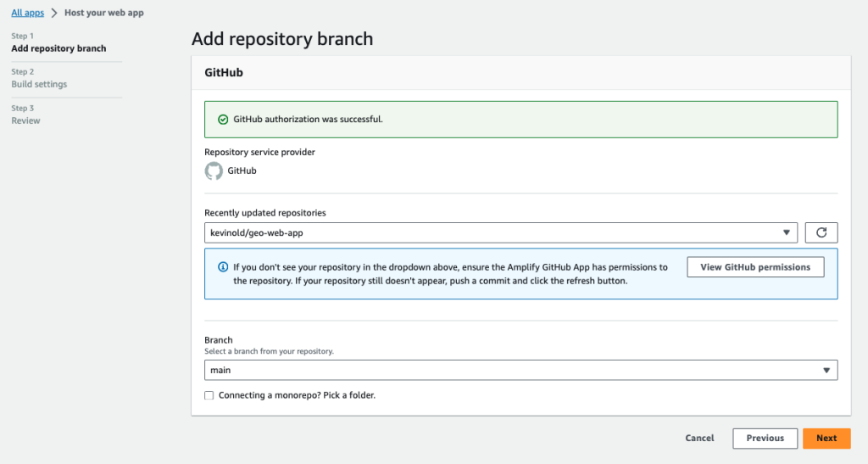Click the info text about Amplify GitHub App permissions

click(450, 273)
